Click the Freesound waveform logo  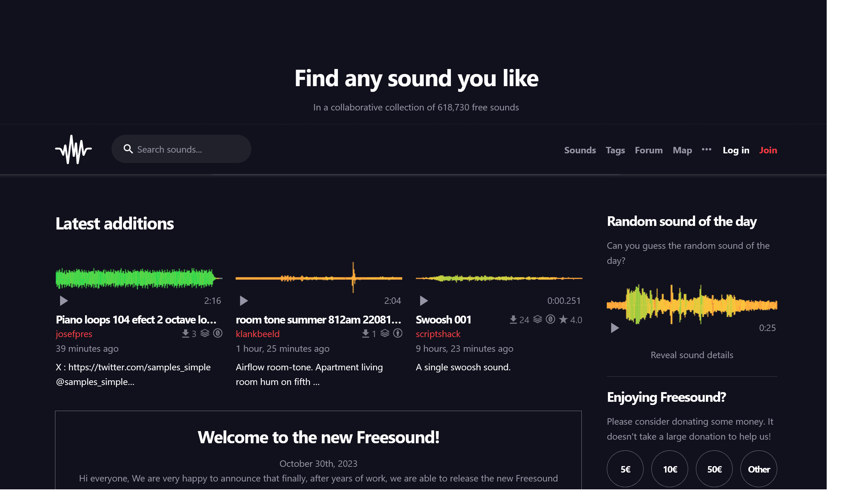74,149
